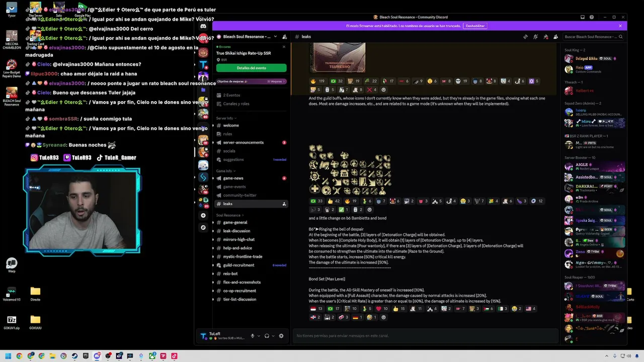The image size is (644, 362).
Task: Click Windows Start button on taskbar
Action: [8, 356]
